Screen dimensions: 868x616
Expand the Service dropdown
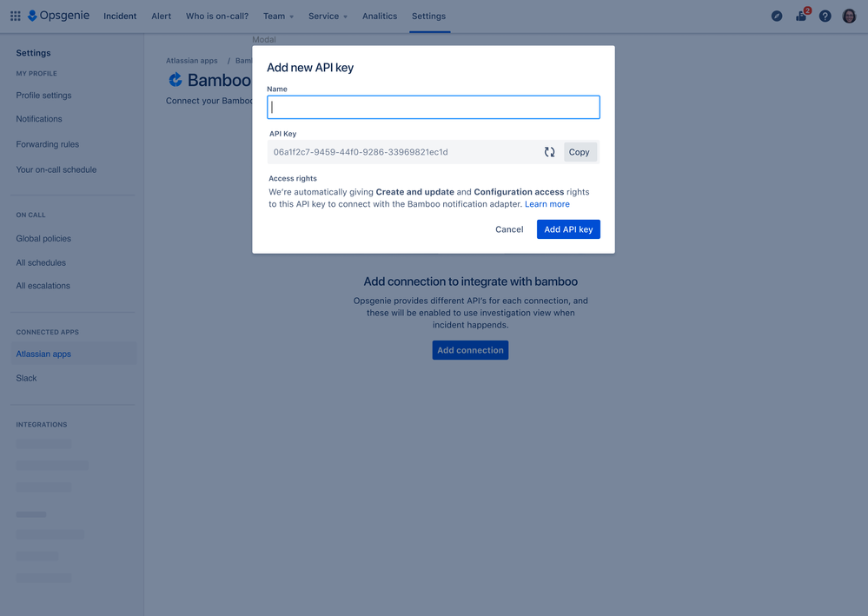pos(328,16)
